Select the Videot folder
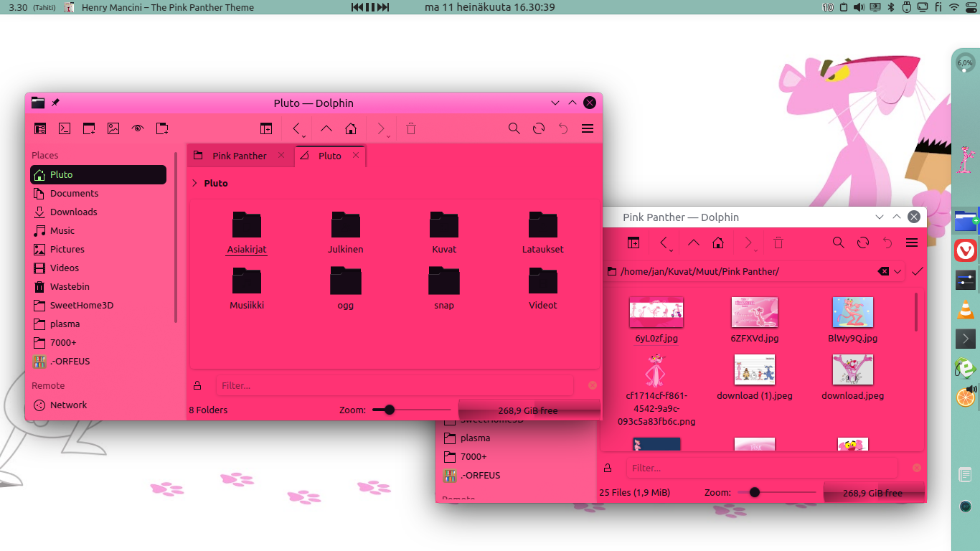Image resolution: width=980 pixels, height=551 pixels. click(x=543, y=288)
